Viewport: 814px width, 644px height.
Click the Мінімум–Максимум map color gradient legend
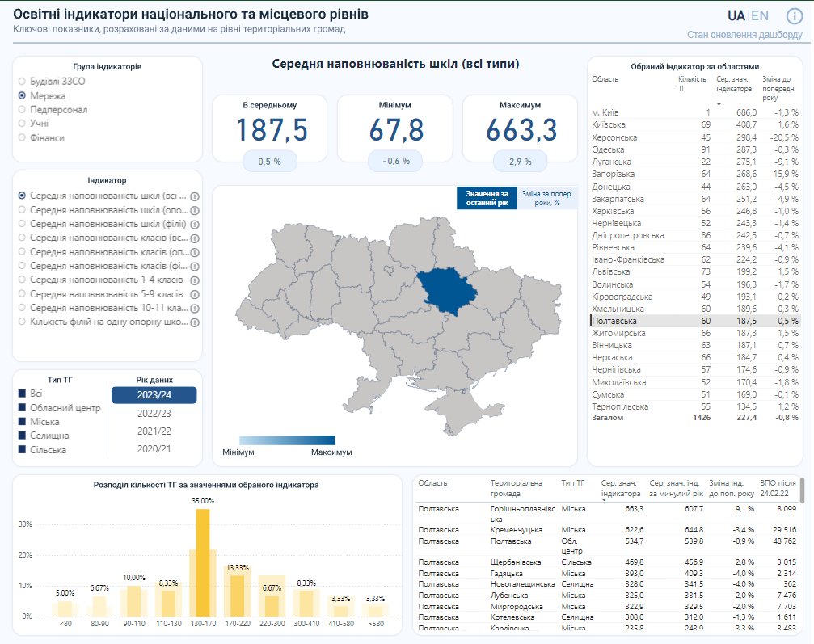coord(286,440)
